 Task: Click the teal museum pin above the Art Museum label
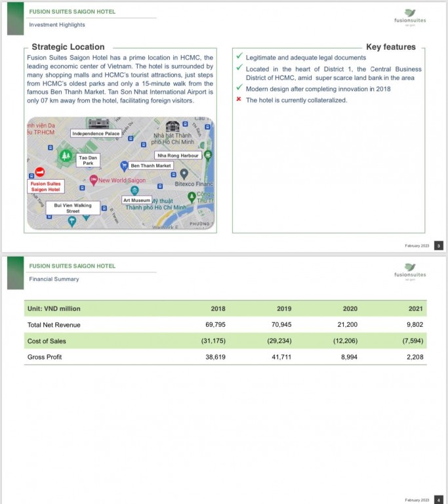(x=134, y=190)
